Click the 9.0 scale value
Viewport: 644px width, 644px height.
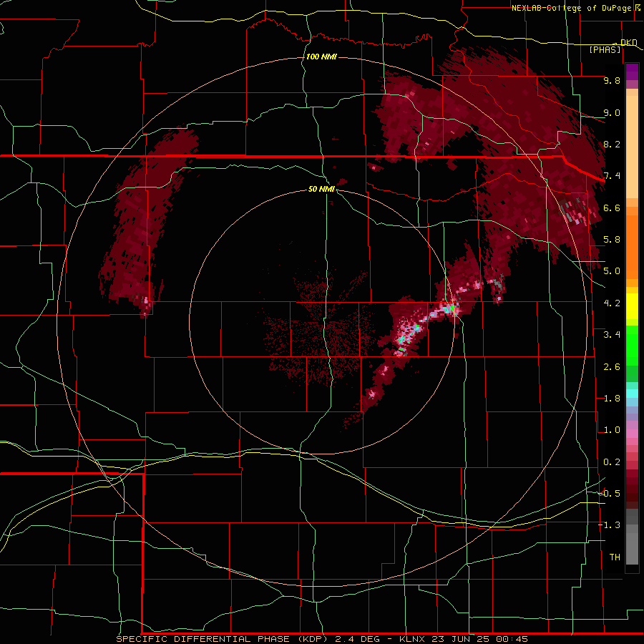click(x=612, y=112)
